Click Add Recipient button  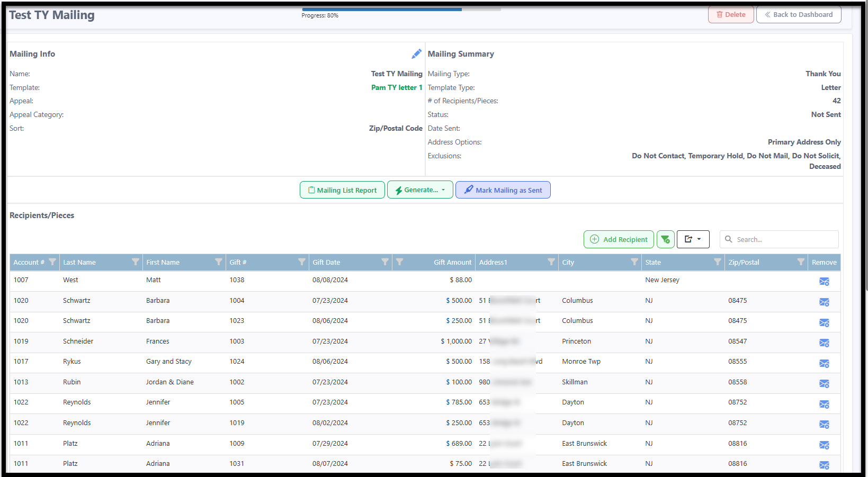tap(619, 239)
